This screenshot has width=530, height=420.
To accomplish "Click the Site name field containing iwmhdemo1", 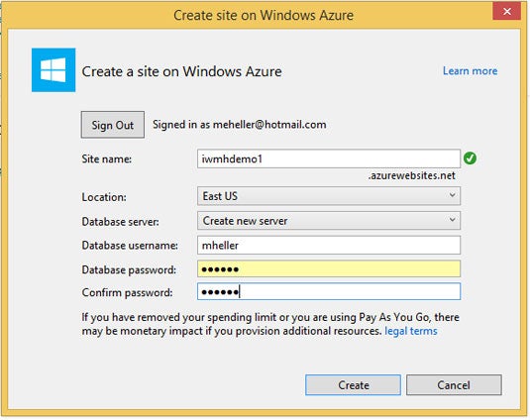I will point(329,158).
